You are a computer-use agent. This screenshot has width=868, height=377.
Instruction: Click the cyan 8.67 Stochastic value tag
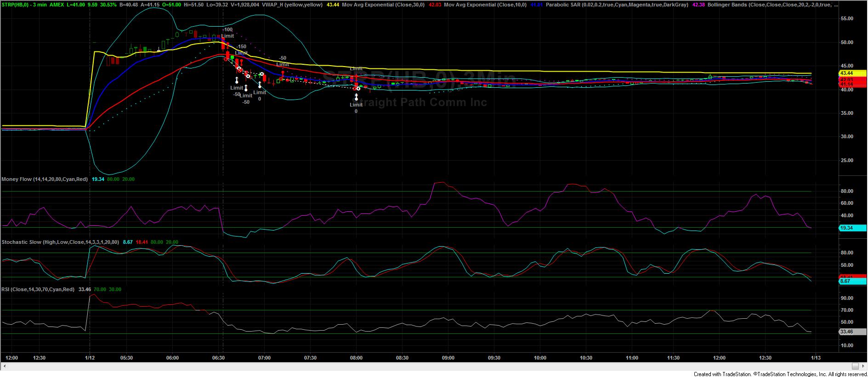[x=846, y=281]
